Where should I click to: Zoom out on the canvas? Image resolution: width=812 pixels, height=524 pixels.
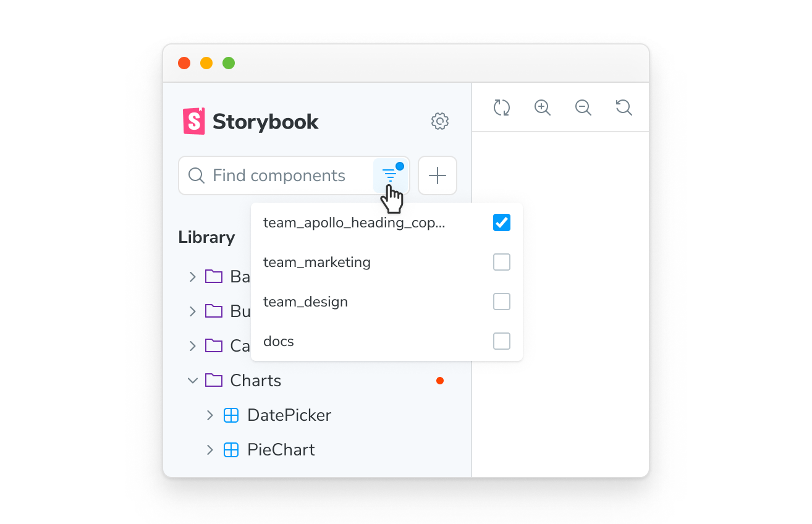pos(583,108)
